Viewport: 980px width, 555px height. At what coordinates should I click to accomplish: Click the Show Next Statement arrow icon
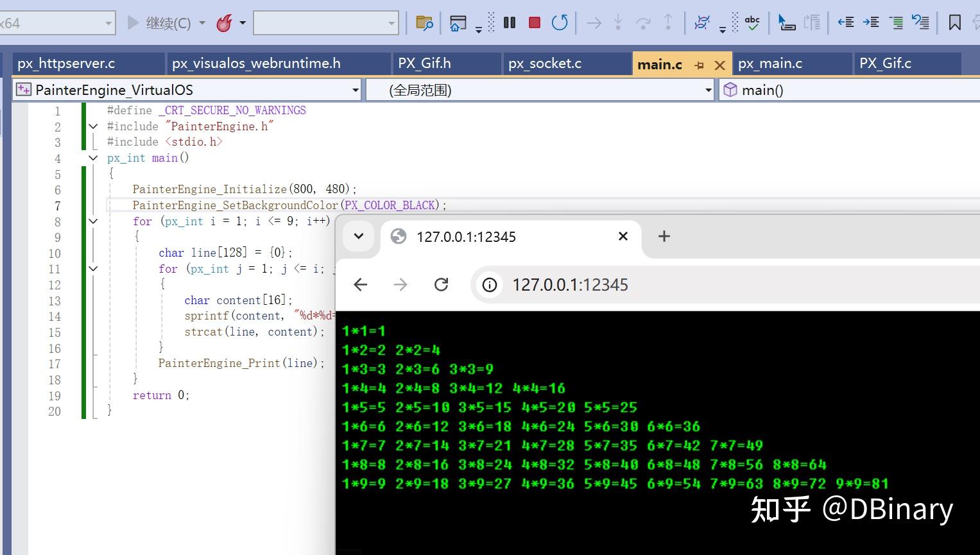tap(594, 23)
